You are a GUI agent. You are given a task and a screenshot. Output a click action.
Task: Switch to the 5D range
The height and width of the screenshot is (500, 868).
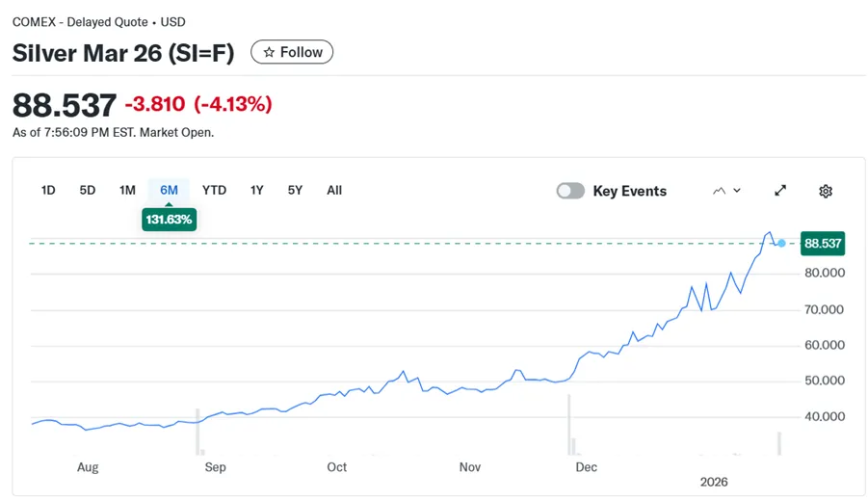coord(88,190)
